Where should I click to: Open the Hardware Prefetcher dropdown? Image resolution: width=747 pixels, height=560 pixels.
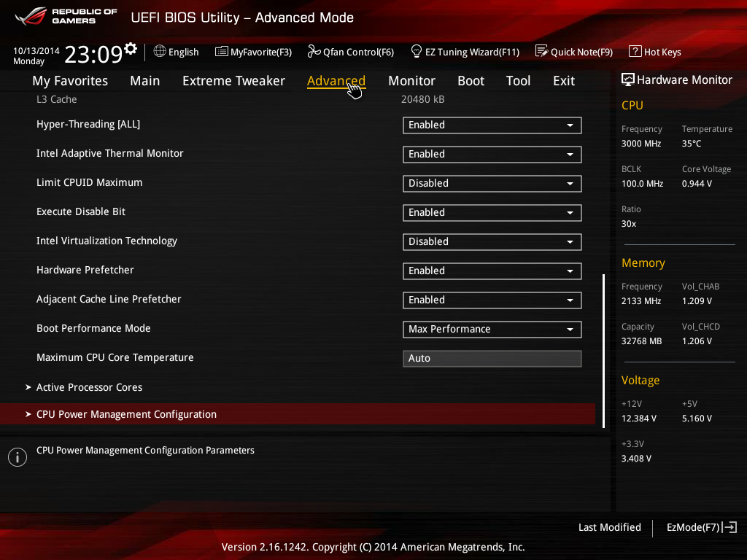tap(492, 271)
